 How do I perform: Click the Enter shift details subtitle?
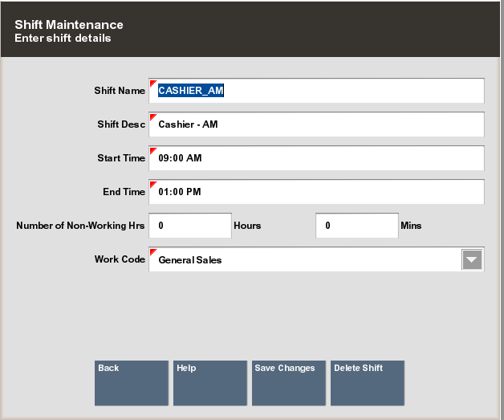[63, 39]
